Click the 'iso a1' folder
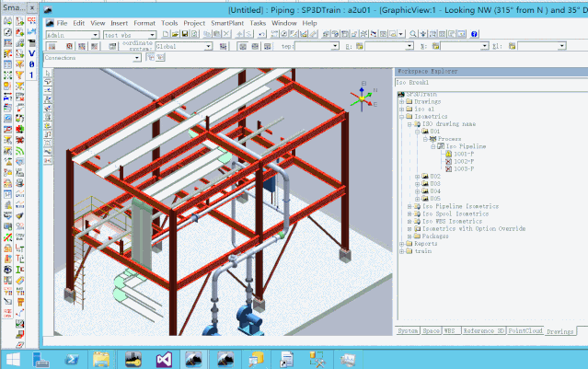This screenshot has width=588, height=369. (424, 110)
